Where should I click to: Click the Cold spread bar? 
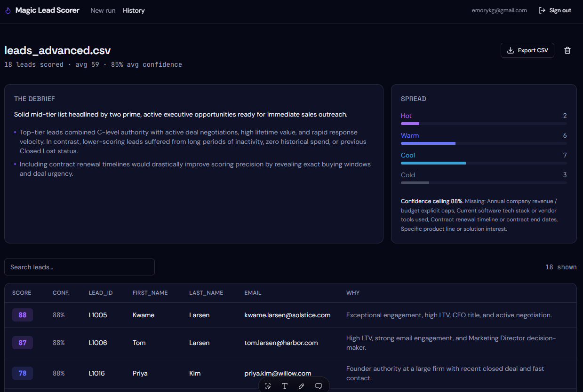click(x=484, y=183)
